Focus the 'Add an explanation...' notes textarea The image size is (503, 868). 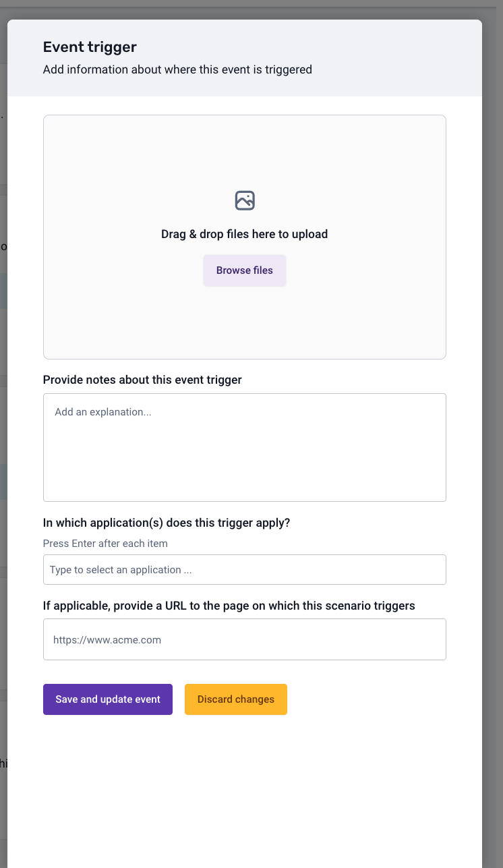click(x=244, y=447)
